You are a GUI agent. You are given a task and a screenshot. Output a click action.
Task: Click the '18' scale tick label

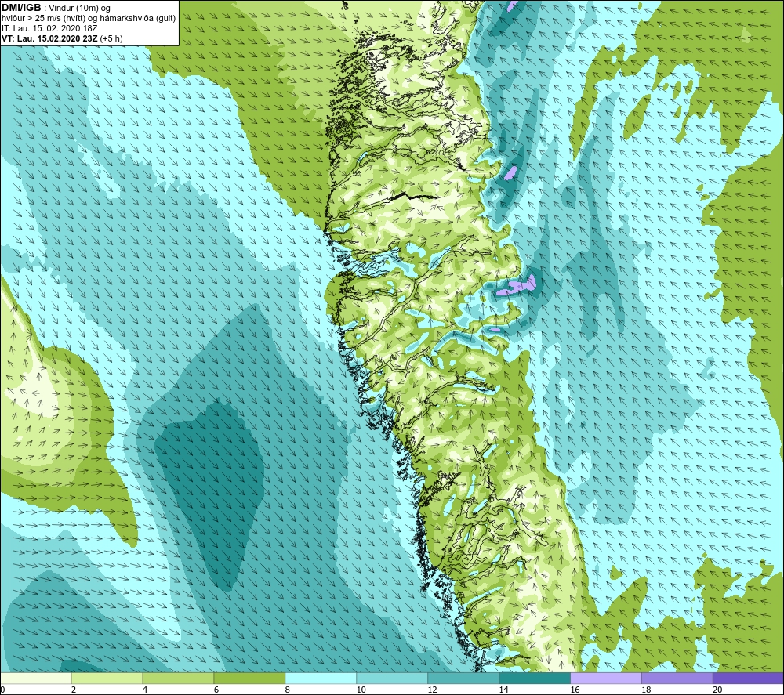coord(647,690)
